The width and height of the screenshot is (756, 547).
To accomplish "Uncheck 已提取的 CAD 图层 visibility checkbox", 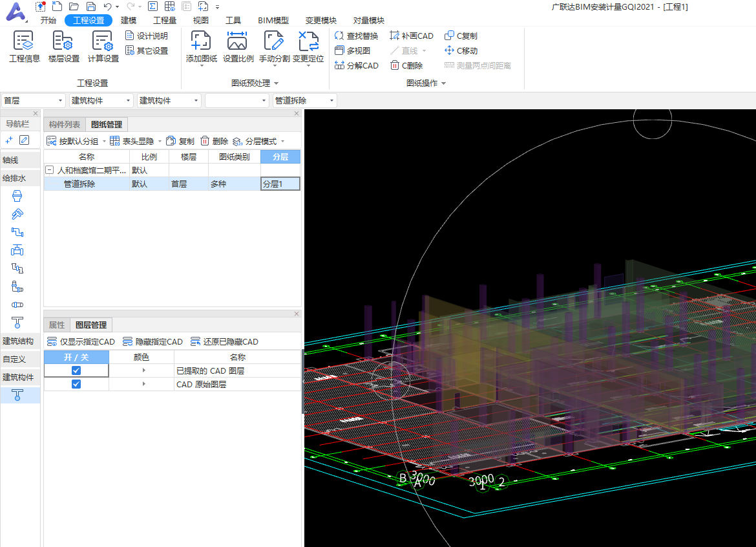I will 76,370.
